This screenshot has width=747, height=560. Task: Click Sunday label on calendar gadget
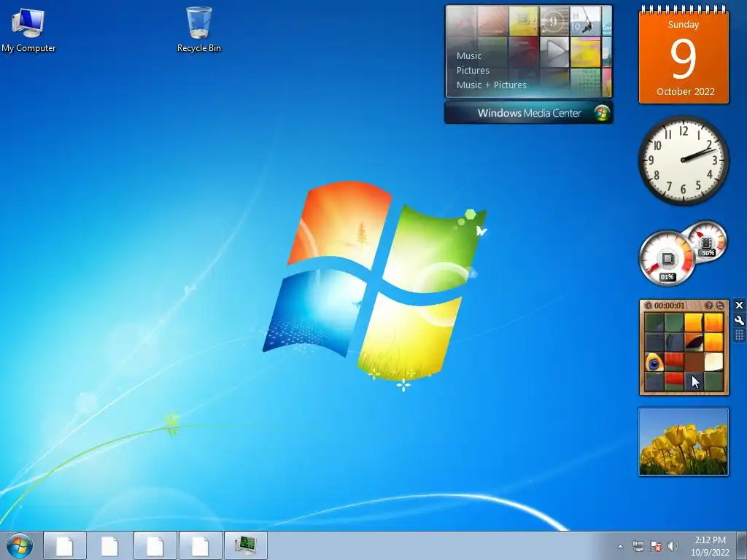coord(683,24)
